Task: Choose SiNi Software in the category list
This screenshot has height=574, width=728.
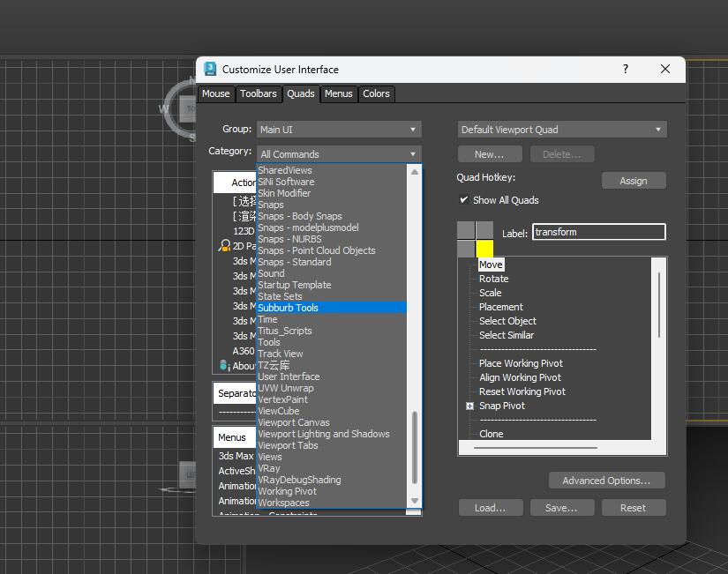Action: click(x=332, y=182)
